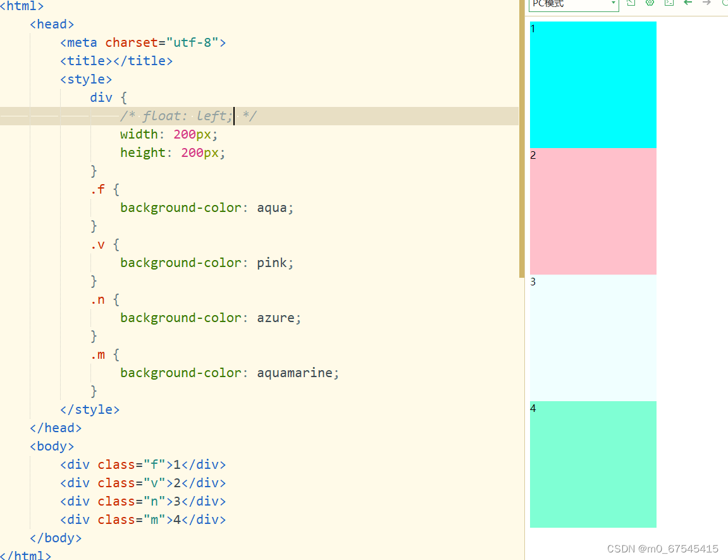This screenshot has width=728, height=560.
Task: Click the div class="n" line in body
Action: pyautogui.click(x=143, y=502)
